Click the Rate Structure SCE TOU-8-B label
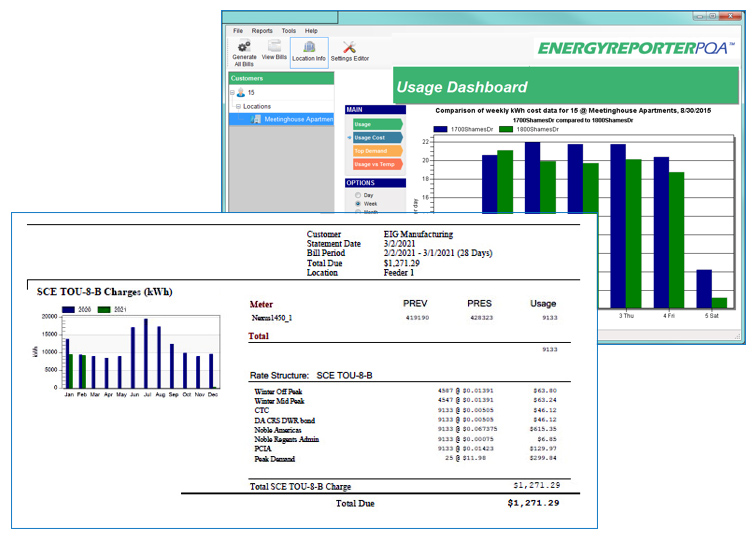Viewport: 754px width, 537px height. point(311,375)
